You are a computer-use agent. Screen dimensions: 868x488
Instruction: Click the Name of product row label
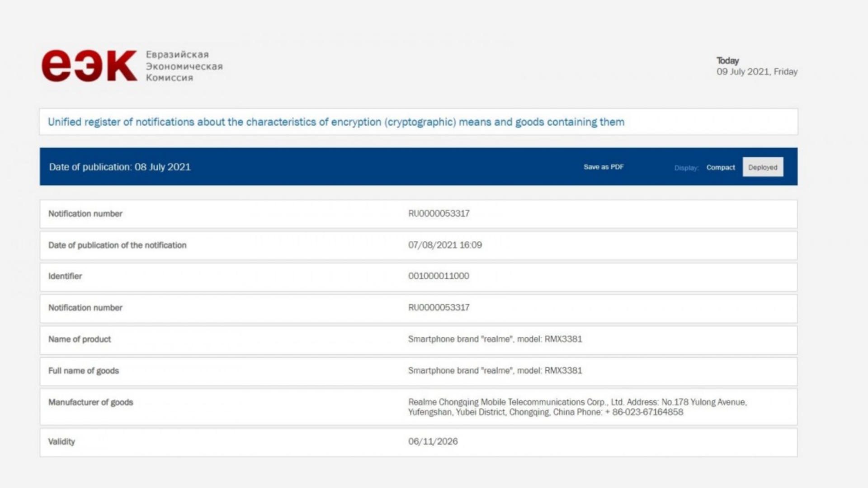[80, 339]
